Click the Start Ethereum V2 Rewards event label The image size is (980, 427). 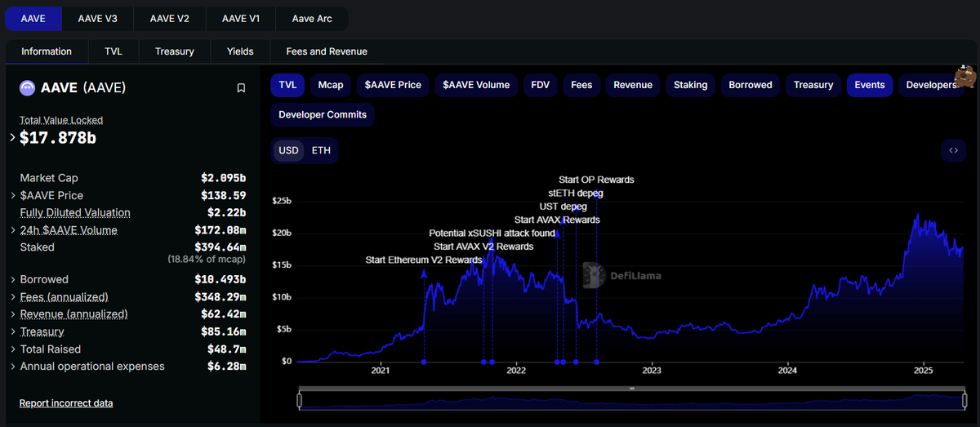tap(424, 260)
